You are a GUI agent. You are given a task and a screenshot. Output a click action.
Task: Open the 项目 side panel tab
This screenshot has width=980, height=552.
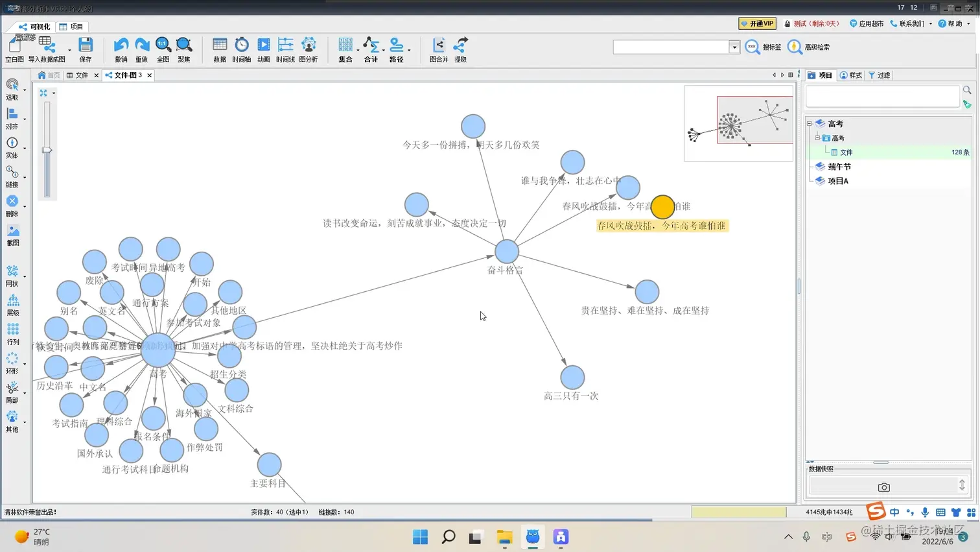[820, 75]
